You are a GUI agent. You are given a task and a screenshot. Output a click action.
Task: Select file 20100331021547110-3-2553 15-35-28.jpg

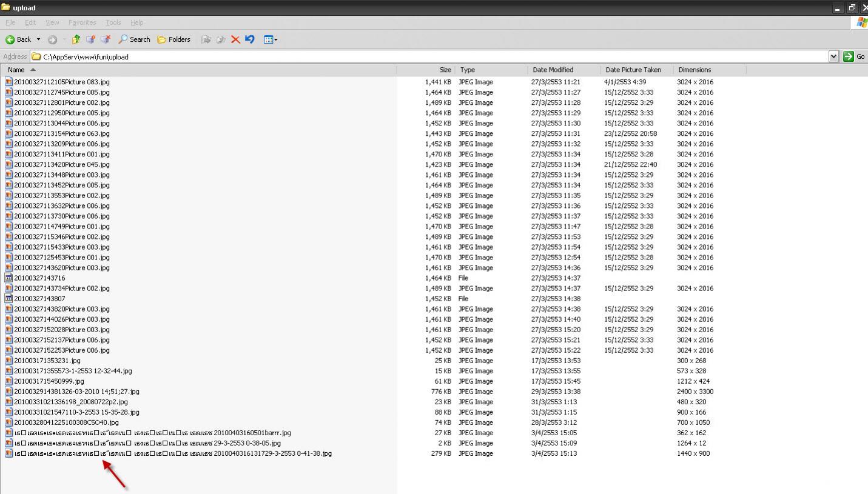pos(77,412)
